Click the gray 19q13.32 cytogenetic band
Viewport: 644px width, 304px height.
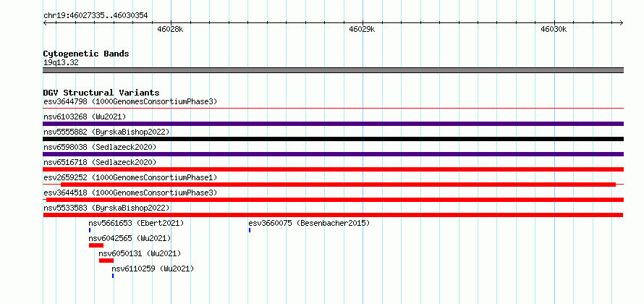(x=333, y=70)
